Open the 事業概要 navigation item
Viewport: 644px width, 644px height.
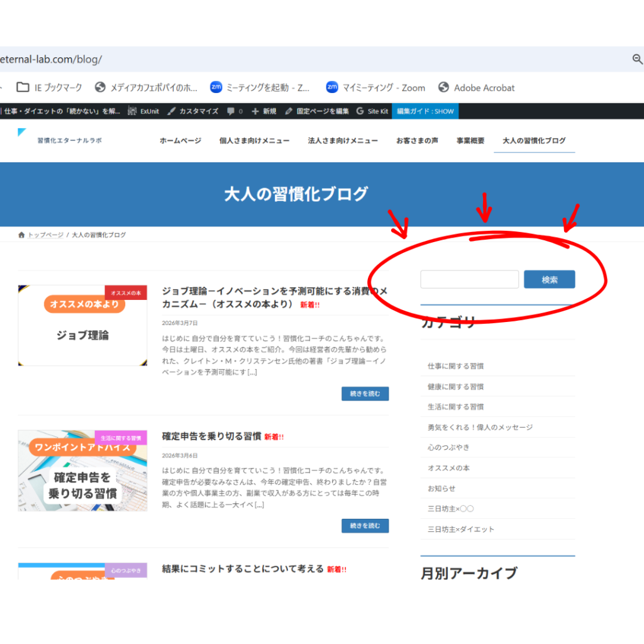coord(470,141)
